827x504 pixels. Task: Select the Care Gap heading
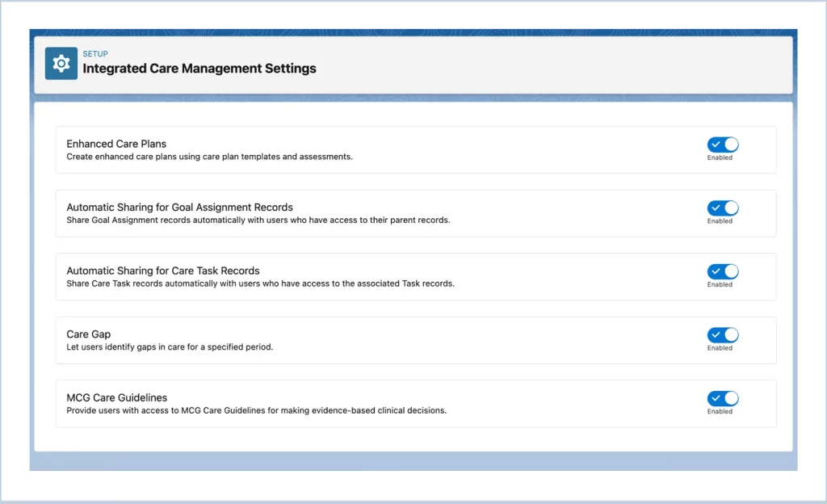pos(89,334)
